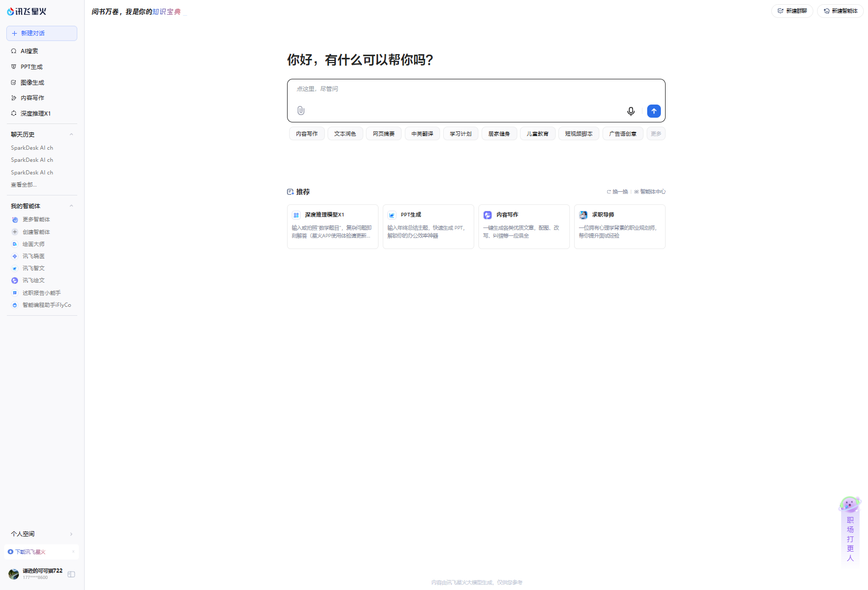Click 查看全部 to view all chats

tap(24, 184)
